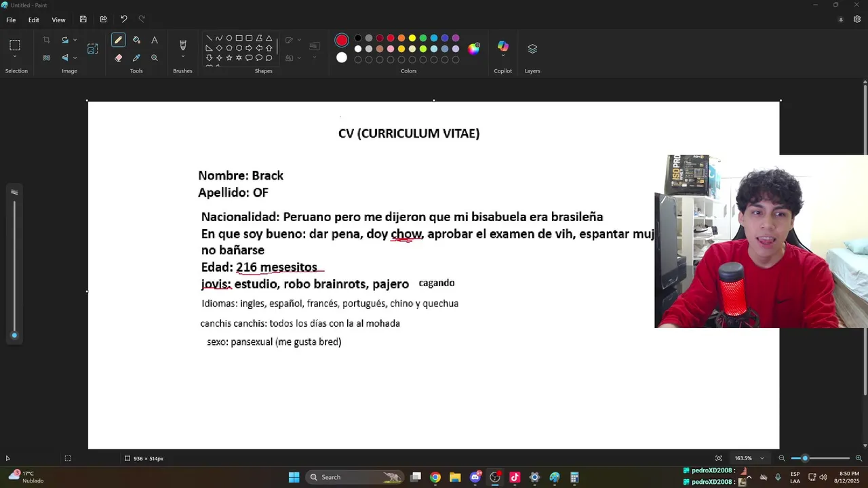Image resolution: width=868 pixels, height=488 pixels.
Task: Click the Fit to window icon
Action: coord(719,458)
